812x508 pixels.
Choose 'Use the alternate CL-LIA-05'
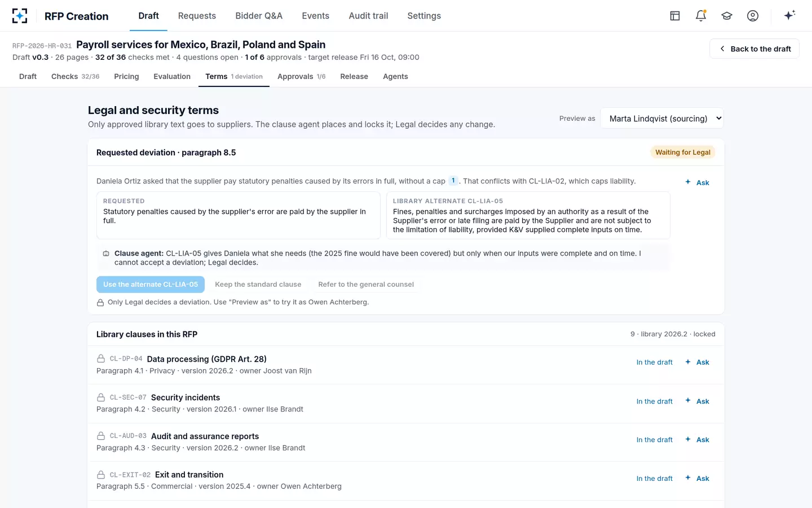151,284
